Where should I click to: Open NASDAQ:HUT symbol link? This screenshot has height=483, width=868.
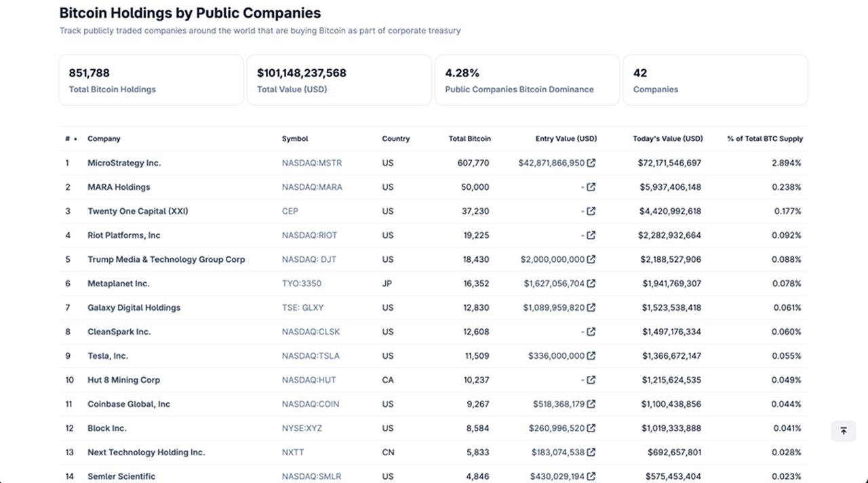(309, 380)
